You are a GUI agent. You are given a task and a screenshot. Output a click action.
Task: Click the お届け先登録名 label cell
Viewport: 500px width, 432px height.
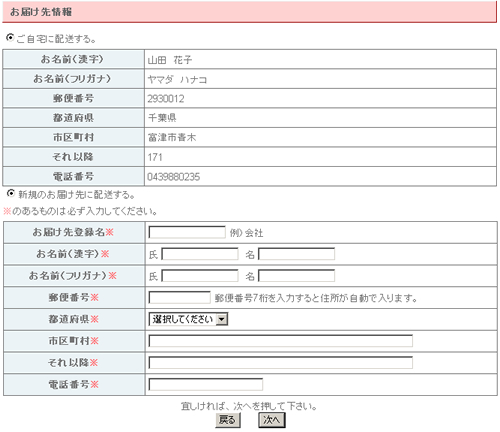click(x=74, y=232)
